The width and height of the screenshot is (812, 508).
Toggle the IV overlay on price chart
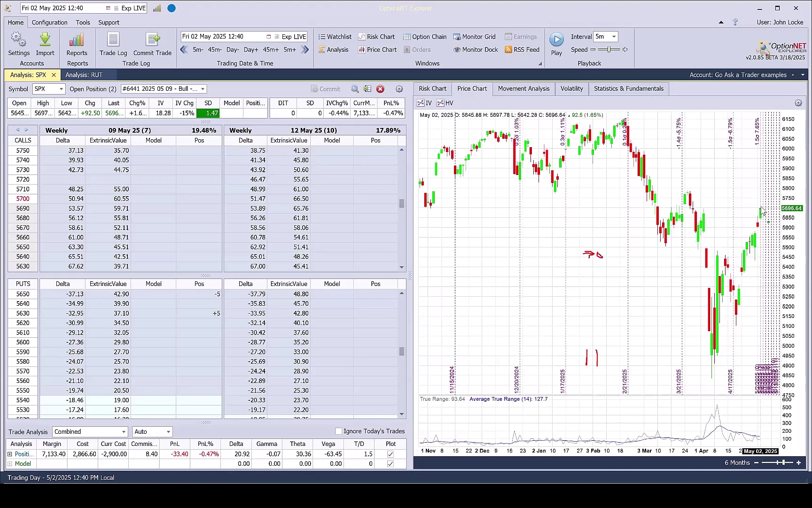click(x=424, y=103)
